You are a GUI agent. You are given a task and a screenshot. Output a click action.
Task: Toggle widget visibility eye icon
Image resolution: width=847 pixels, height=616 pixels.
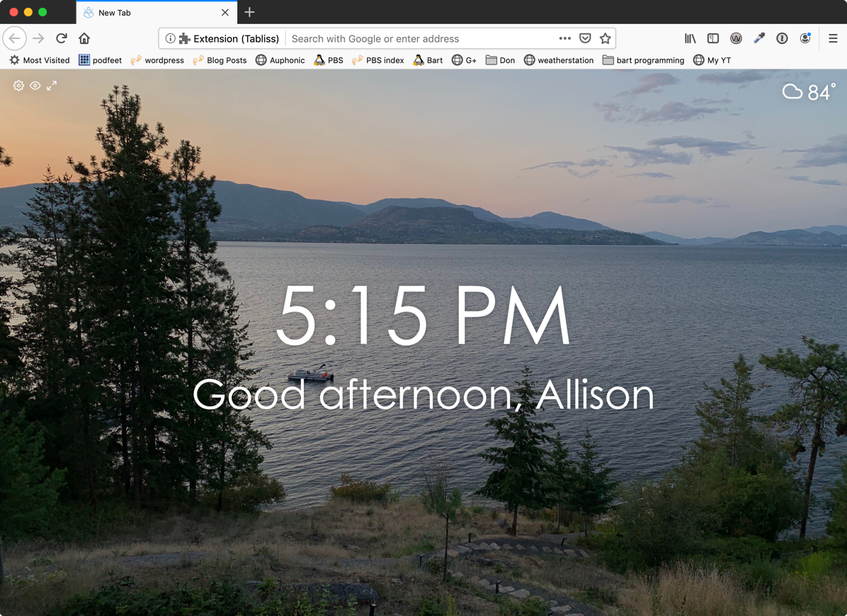coord(35,86)
